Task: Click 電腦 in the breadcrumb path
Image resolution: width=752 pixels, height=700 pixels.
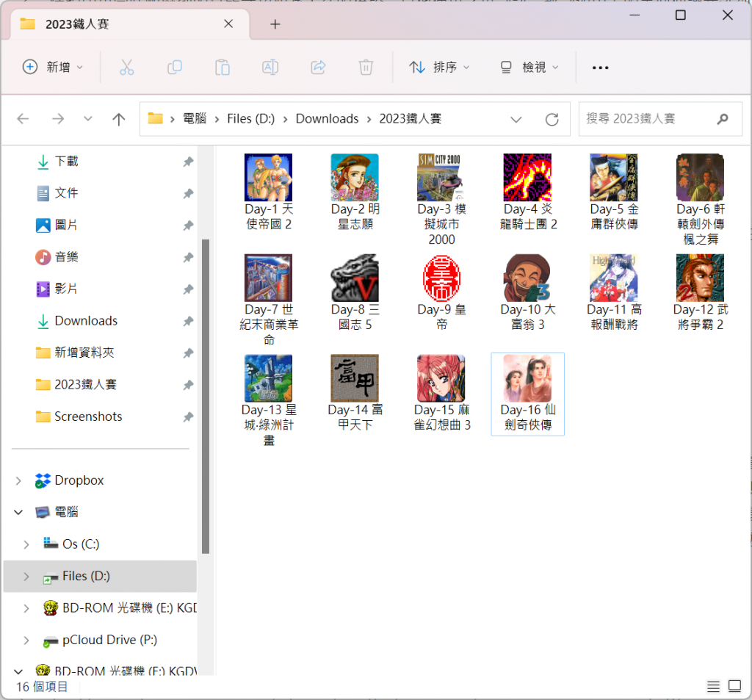Action: [x=195, y=118]
